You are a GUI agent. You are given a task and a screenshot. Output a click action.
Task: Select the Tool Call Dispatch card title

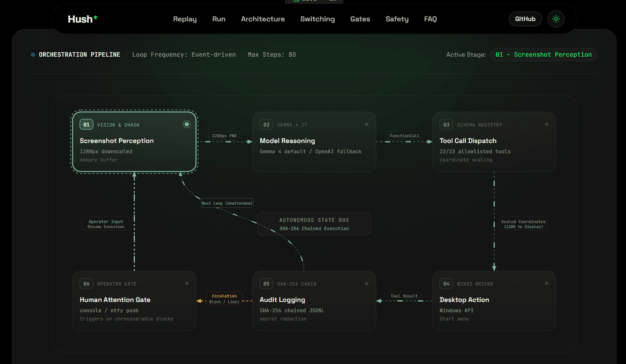click(468, 141)
